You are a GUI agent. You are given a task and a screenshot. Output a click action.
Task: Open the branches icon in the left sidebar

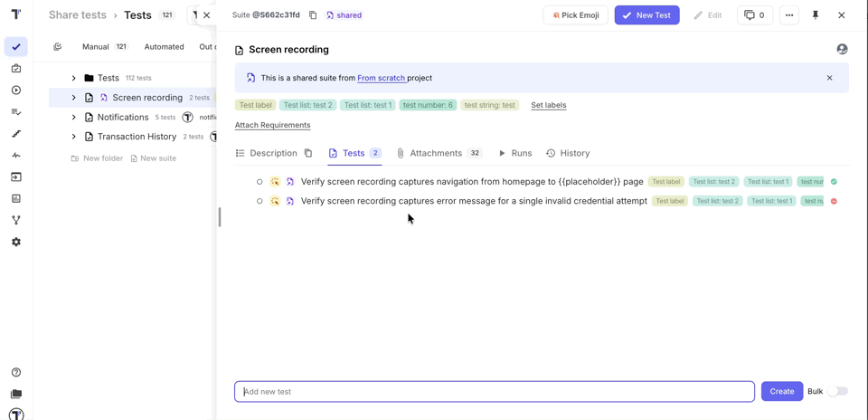pos(16,220)
